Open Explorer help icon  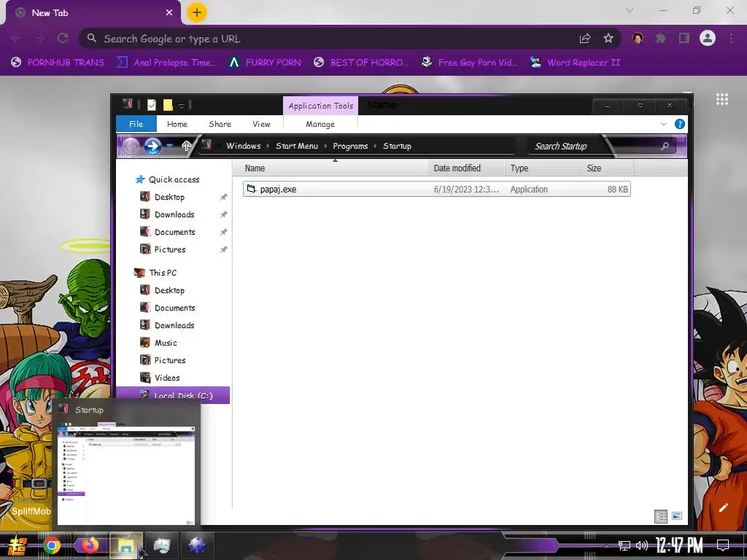point(680,124)
